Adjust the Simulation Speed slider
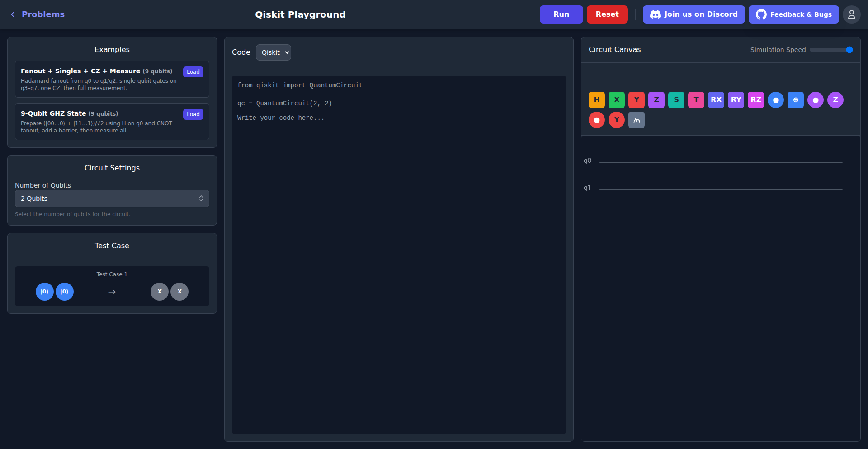Viewport: 868px width, 449px height. (831, 50)
